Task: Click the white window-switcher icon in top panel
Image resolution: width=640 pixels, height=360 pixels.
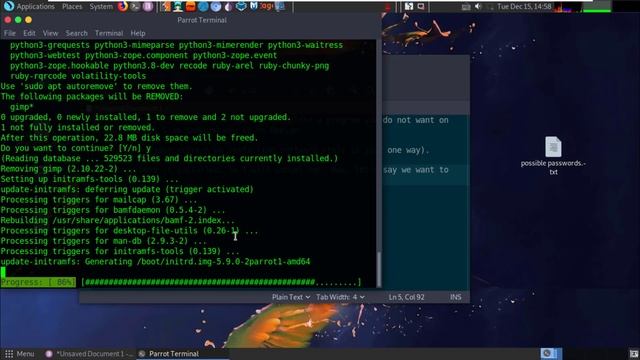Action: click(x=409, y=7)
